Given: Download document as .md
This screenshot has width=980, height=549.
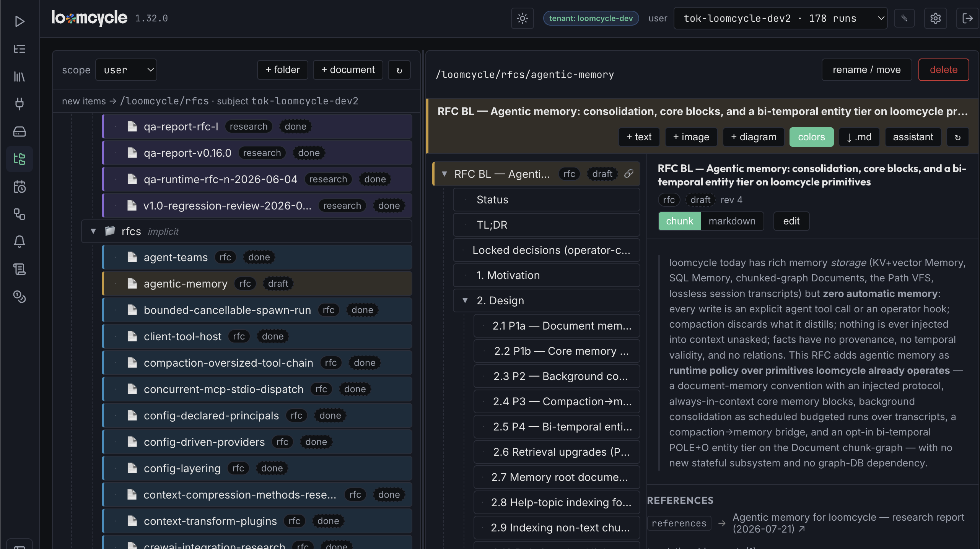Looking at the screenshot, I should pyautogui.click(x=859, y=137).
